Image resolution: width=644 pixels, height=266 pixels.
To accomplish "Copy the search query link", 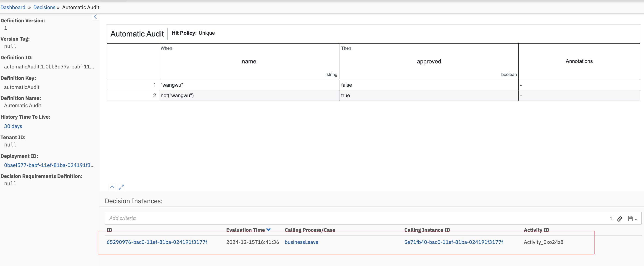I will pos(620,219).
